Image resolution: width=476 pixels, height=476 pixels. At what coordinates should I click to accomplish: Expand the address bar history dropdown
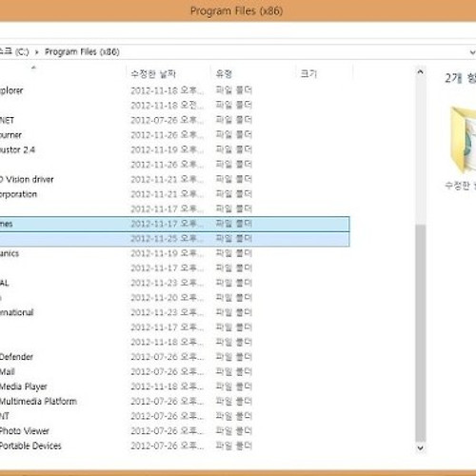click(x=472, y=52)
